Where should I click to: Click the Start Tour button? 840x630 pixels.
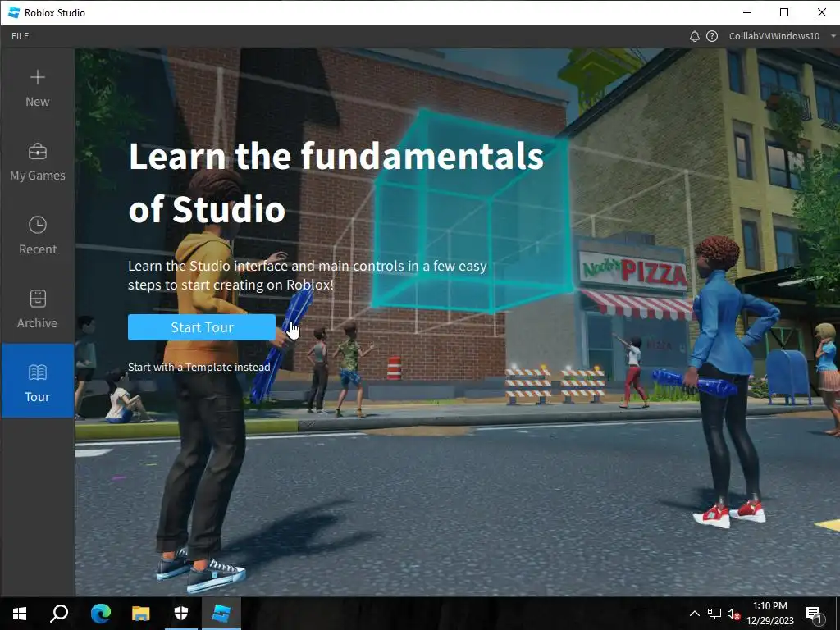coord(202,327)
